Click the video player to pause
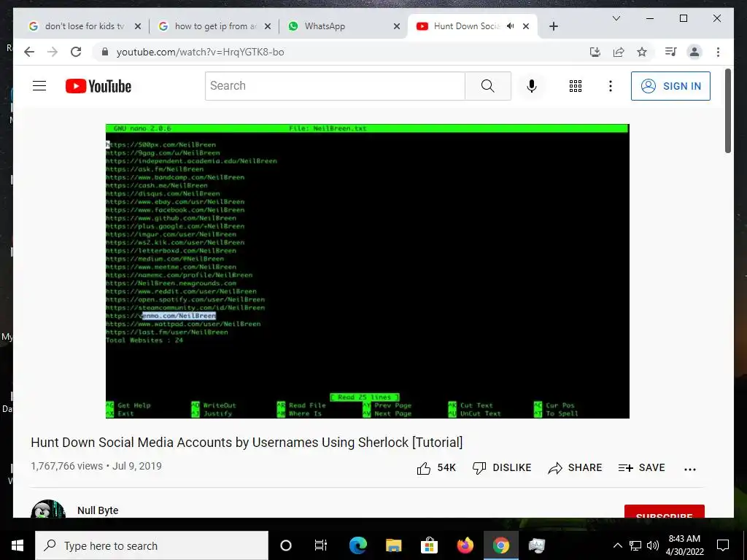Screen dimensions: 747x560 pyautogui.click(x=368, y=271)
